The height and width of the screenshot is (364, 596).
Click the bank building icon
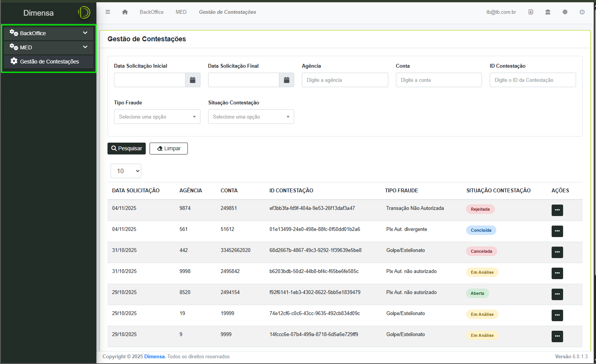[548, 12]
